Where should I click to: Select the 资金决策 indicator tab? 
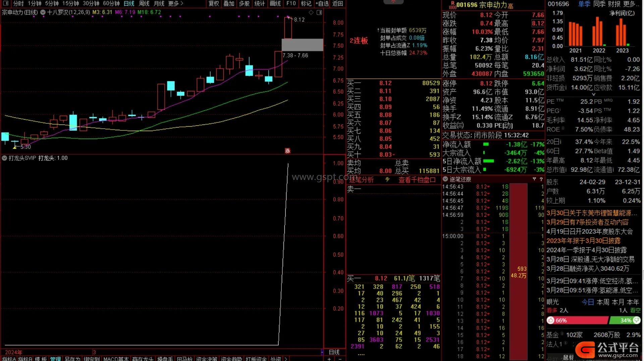pos(207,359)
